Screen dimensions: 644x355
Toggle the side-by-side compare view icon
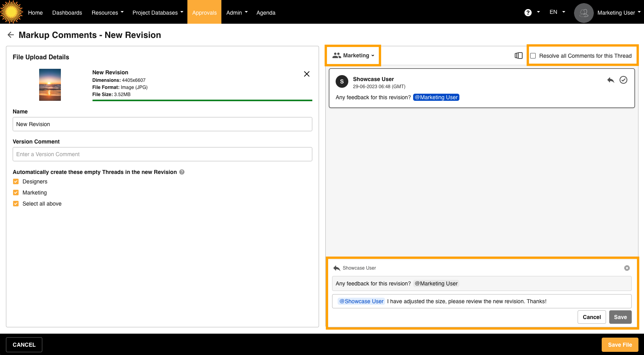[518, 56]
